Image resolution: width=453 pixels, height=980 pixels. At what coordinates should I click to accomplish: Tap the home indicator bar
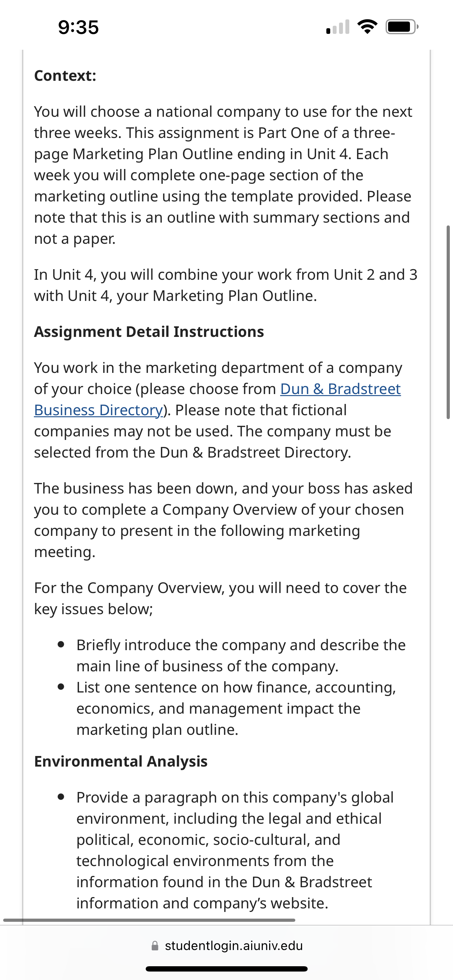(227, 969)
